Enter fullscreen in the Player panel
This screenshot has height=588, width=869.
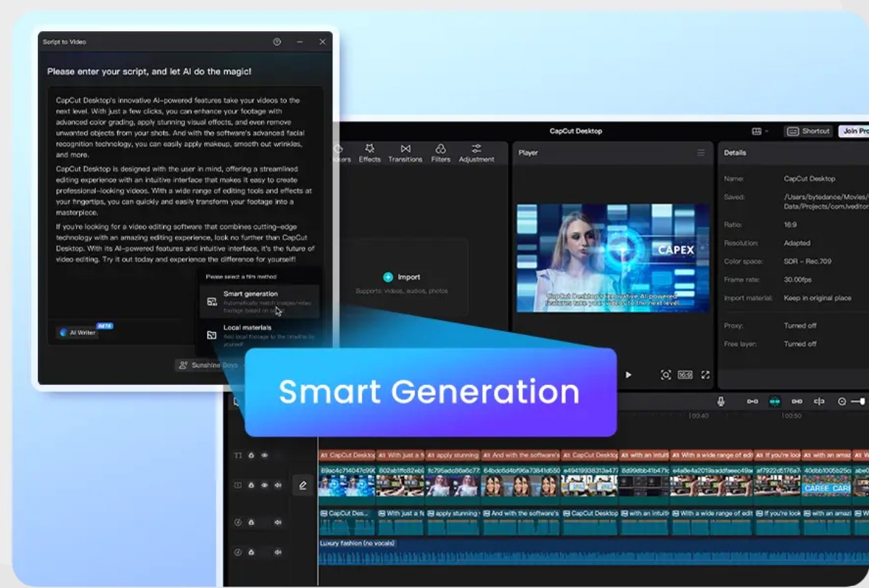pos(705,375)
